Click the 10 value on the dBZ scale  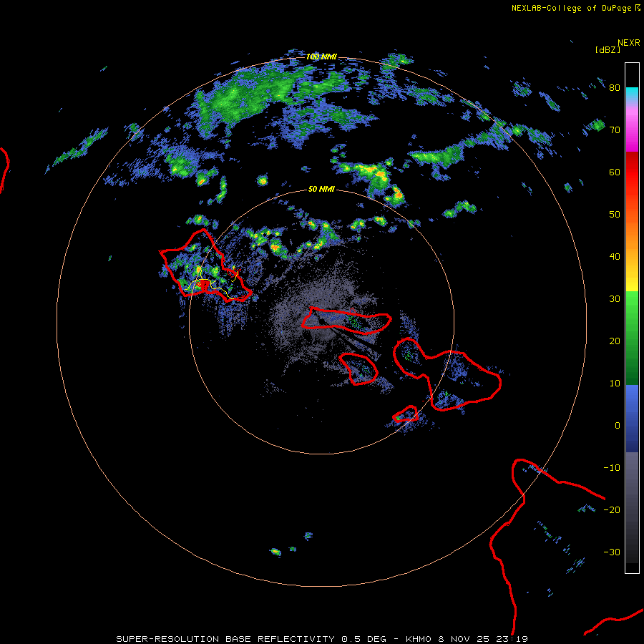click(x=615, y=384)
